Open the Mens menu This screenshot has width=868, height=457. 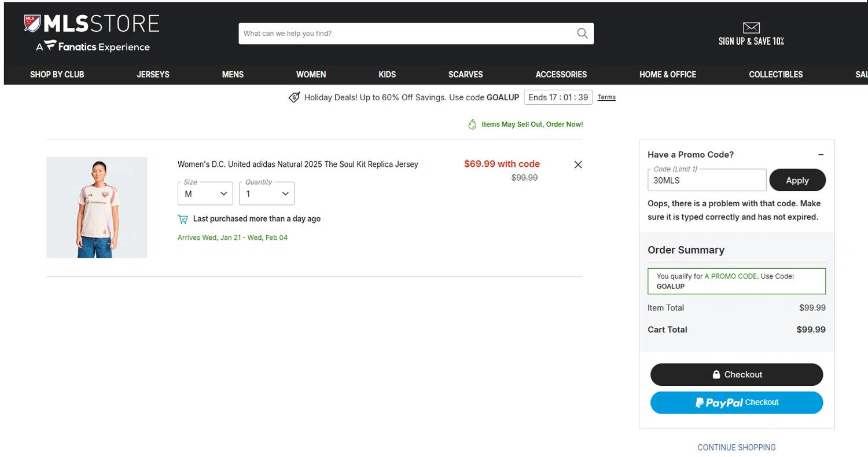point(233,75)
